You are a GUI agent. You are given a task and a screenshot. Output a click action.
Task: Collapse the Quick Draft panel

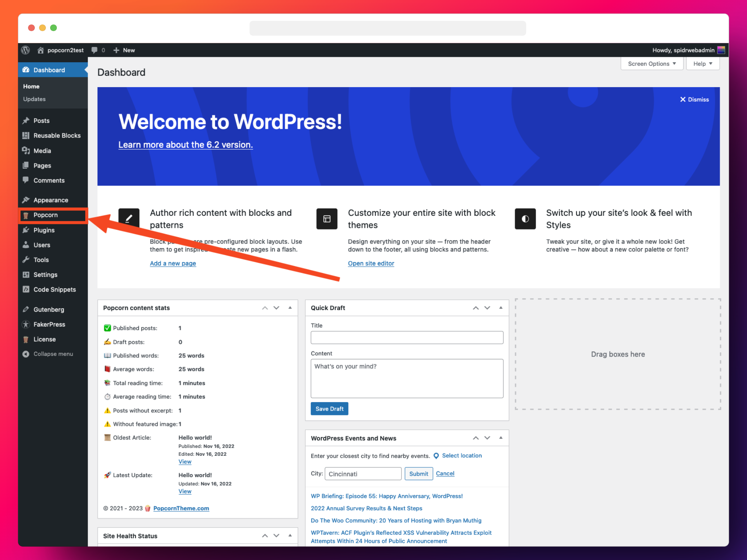(x=500, y=308)
